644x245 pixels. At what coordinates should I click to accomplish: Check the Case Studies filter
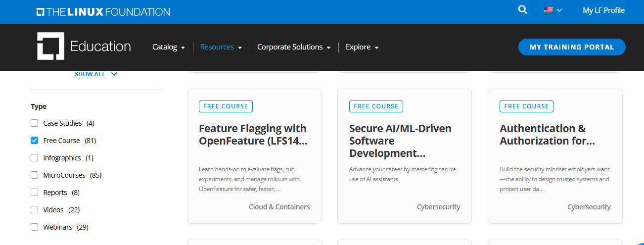[x=34, y=123]
